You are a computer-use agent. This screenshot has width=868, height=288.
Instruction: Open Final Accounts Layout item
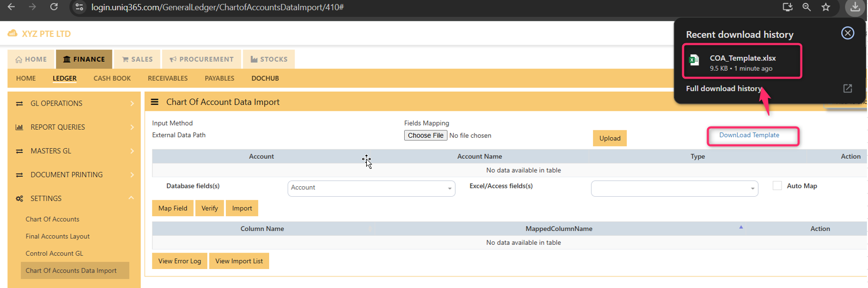click(58, 236)
